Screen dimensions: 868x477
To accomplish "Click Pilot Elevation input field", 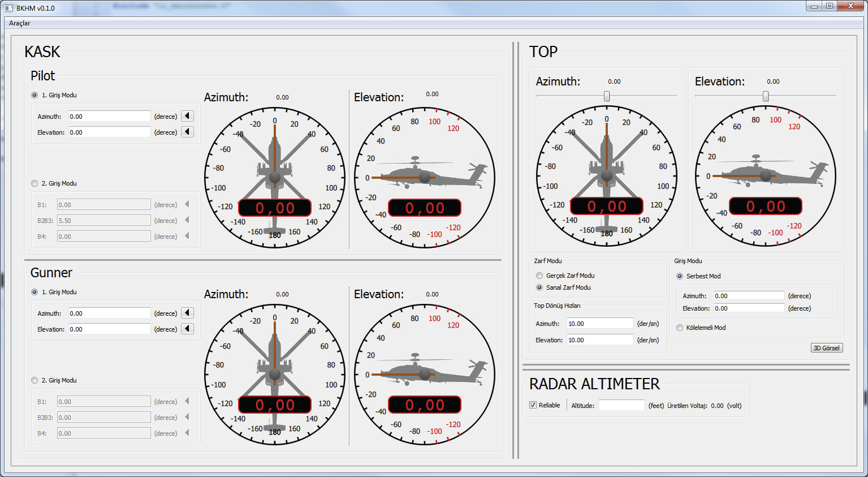I will pyautogui.click(x=110, y=132).
